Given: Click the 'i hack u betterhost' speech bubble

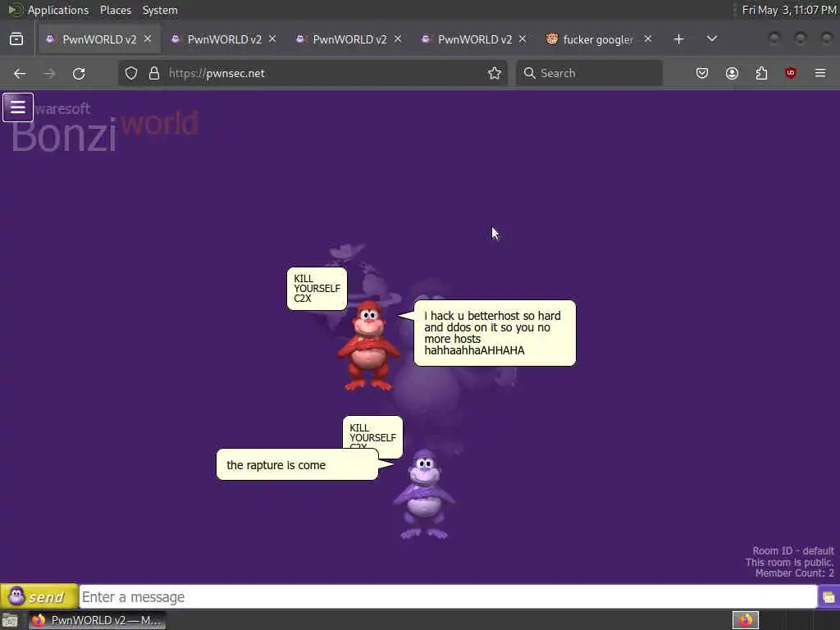Looking at the screenshot, I should coord(495,333).
